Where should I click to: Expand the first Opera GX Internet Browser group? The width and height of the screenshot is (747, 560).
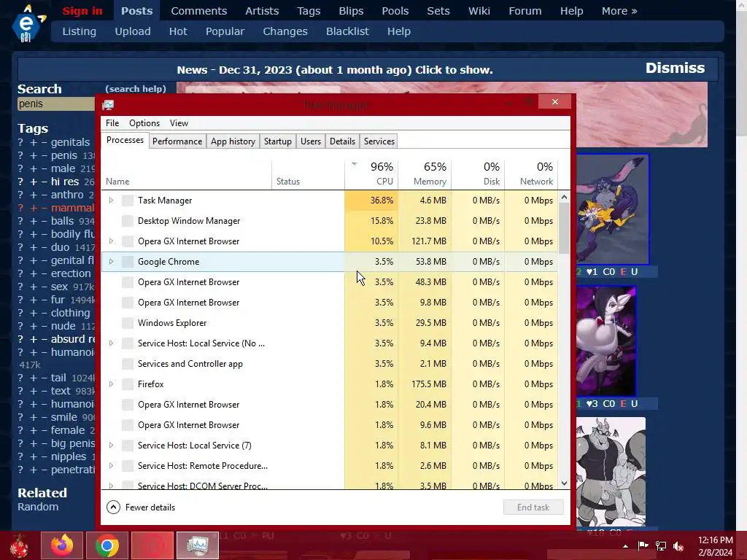point(111,241)
